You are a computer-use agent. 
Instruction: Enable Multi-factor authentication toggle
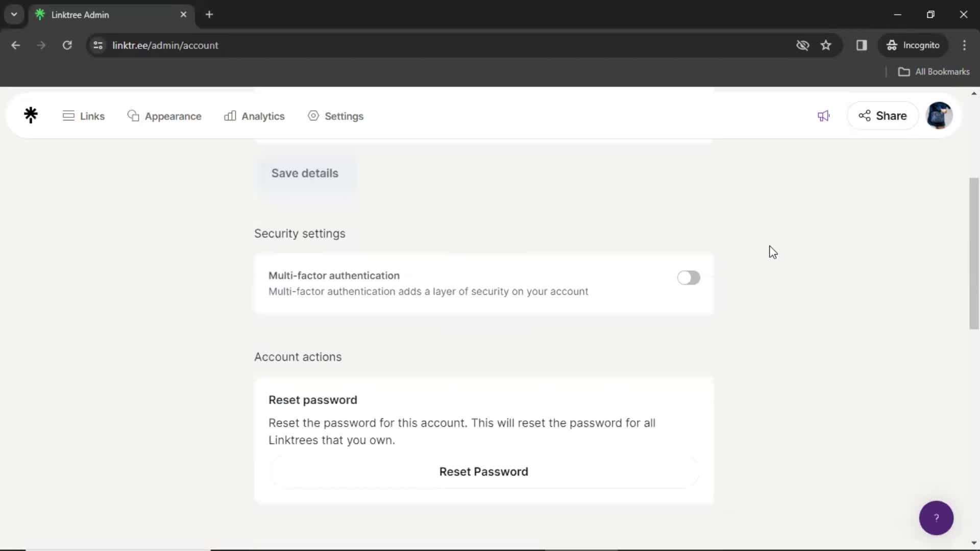pyautogui.click(x=689, y=277)
